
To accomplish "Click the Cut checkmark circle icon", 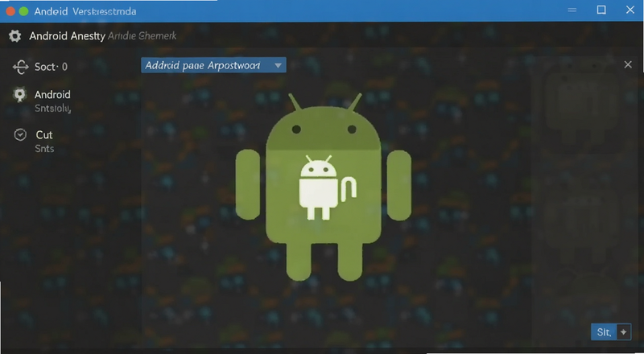I will pyautogui.click(x=20, y=134).
